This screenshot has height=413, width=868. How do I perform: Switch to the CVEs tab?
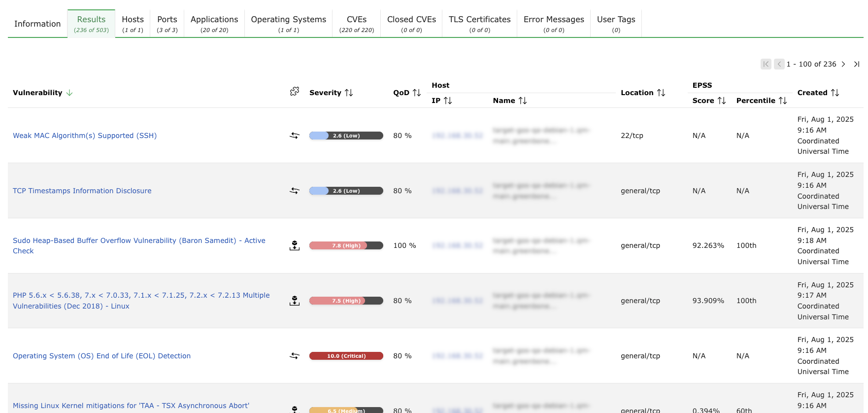(x=357, y=24)
